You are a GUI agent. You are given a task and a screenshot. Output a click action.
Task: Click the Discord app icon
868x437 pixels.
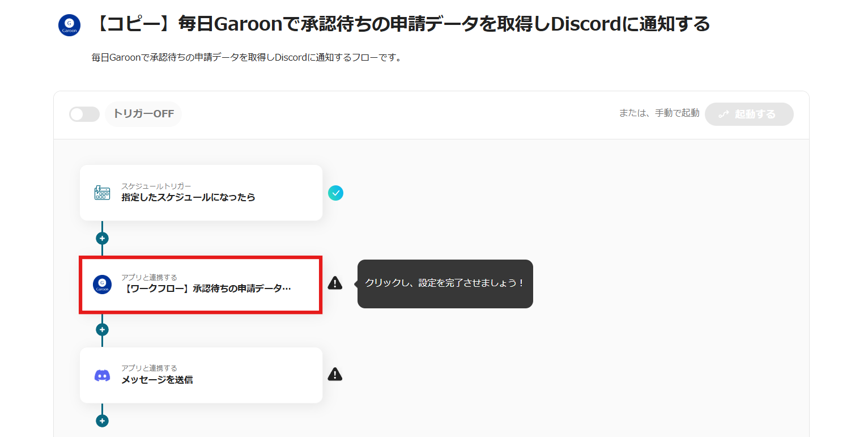click(102, 375)
